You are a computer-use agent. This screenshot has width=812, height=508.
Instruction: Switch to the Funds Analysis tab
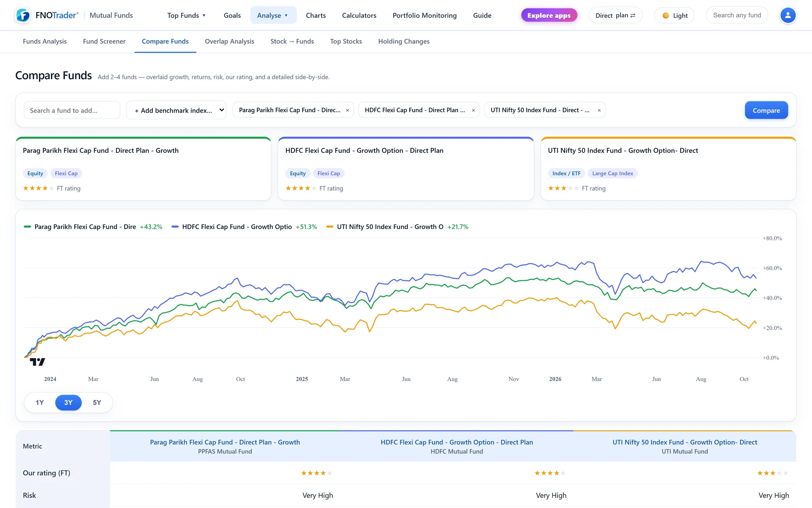click(x=45, y=41)
